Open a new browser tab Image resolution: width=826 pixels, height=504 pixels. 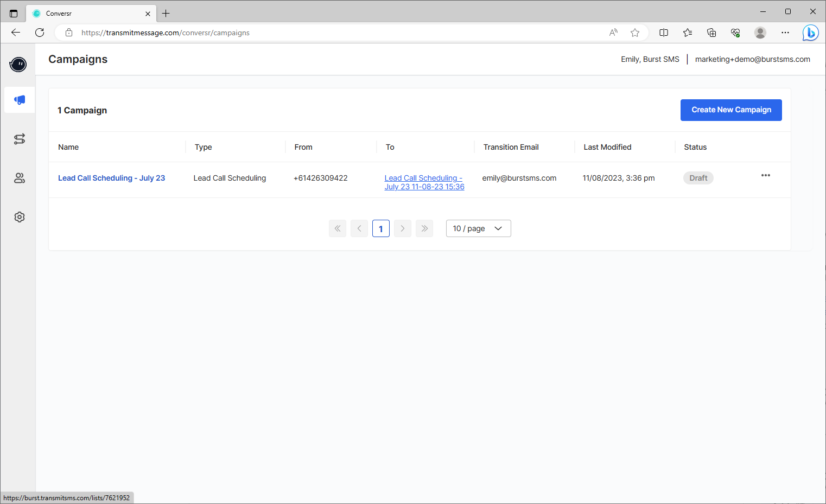[166, 14]
